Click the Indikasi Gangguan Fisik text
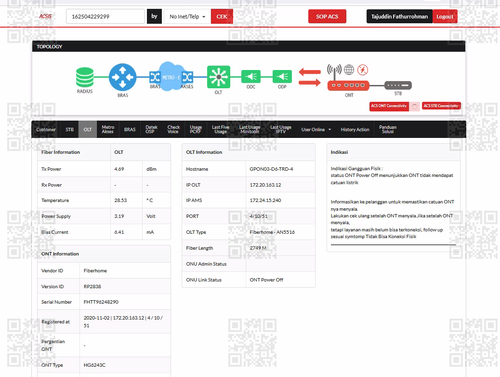500x377 pixels. (357, 168)
